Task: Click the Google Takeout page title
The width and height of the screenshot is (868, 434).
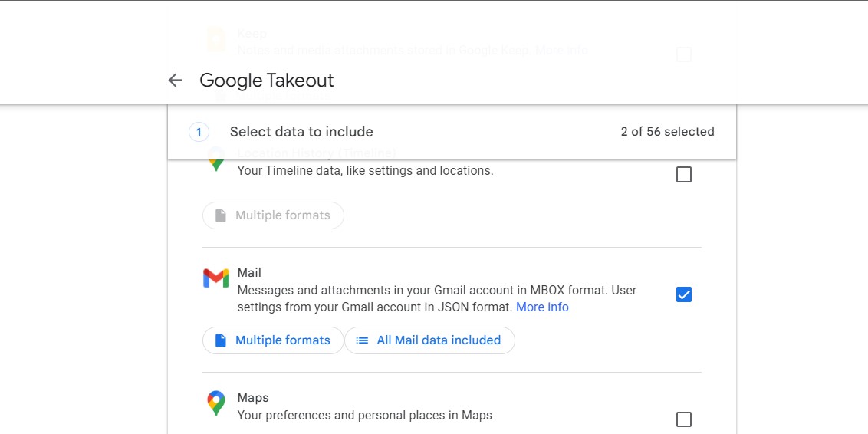Action: (x=267, y=81)
